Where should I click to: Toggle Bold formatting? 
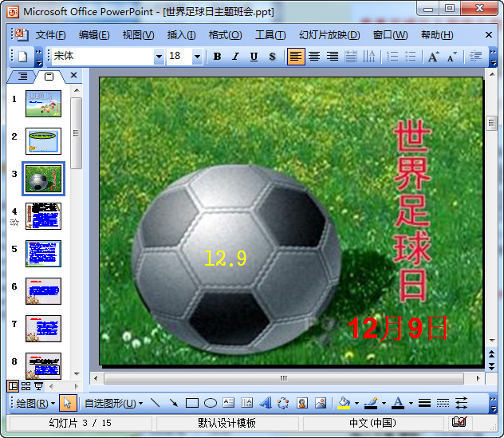point(217,57)
